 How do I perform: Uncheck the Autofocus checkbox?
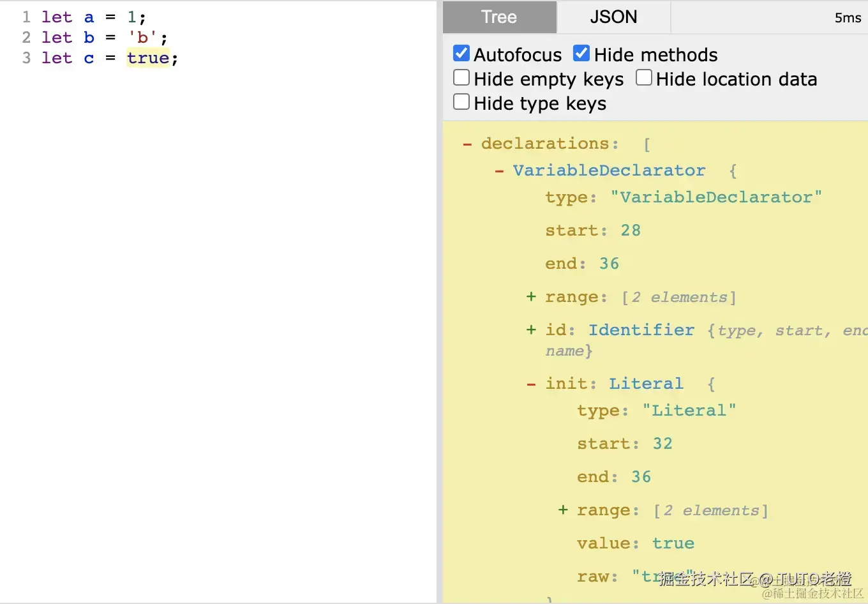461,54
